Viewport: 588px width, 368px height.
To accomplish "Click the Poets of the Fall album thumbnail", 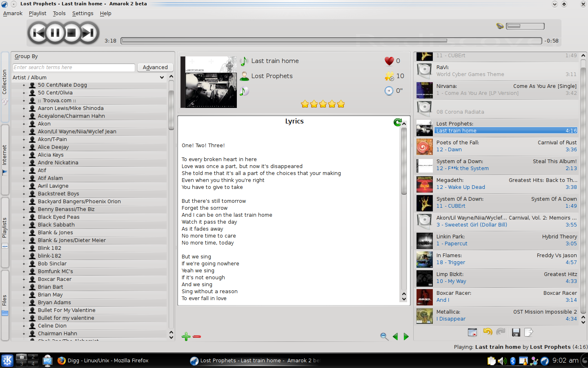I will (424, 146).
